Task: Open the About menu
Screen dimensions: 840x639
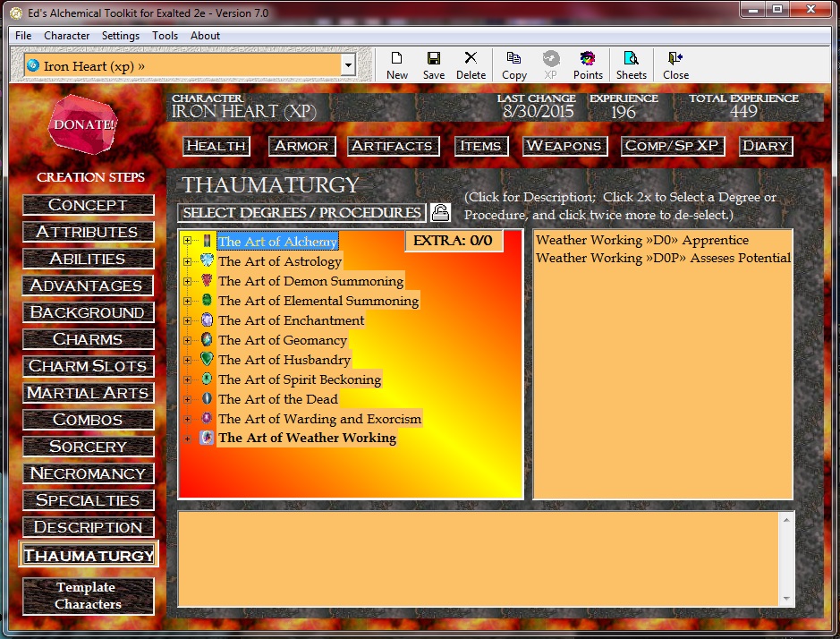Action: pos(205,36)
